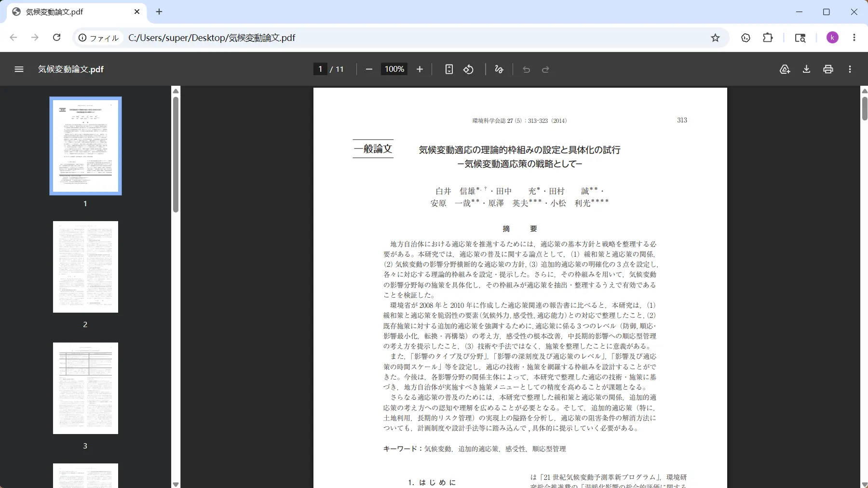Click the address bar URL

[212, 38]
